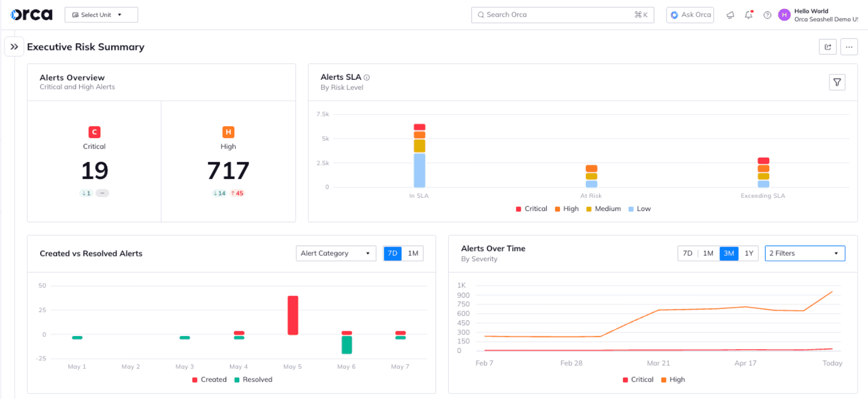Toggle Created legend series

pyautogui.click(x=209, y=379)
